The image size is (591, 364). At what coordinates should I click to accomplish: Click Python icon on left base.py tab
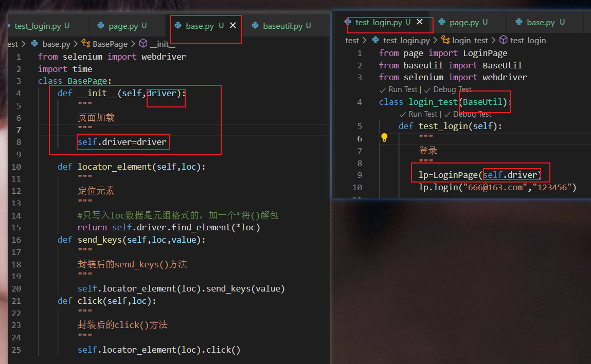tap(178, 25)
